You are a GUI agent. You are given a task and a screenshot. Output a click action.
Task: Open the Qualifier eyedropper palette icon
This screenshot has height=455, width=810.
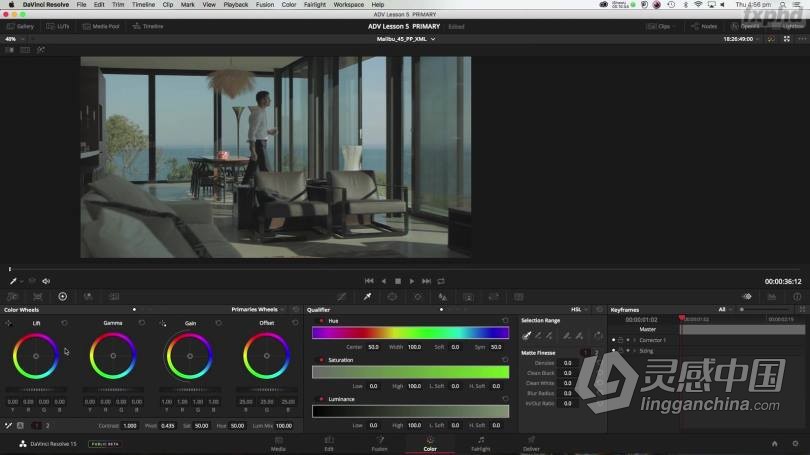[367, 297]
